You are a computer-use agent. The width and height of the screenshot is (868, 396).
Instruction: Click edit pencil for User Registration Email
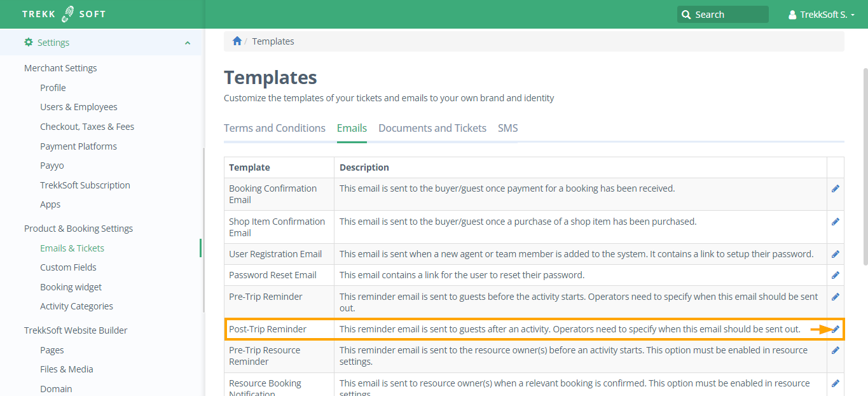(x=835, y=254)
